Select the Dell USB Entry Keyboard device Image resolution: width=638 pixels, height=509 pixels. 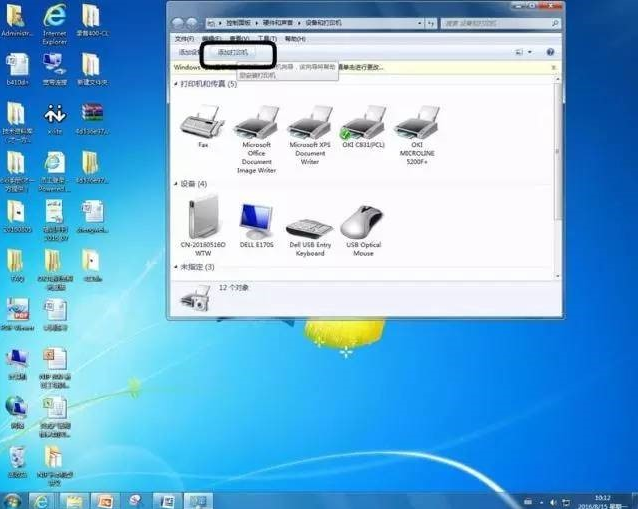(x=309, y=224)
